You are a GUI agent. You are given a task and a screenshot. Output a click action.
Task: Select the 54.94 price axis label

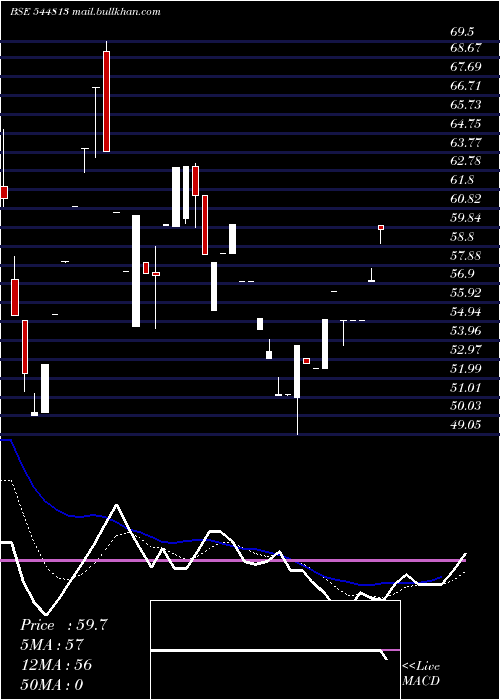(x=466, y=312)
